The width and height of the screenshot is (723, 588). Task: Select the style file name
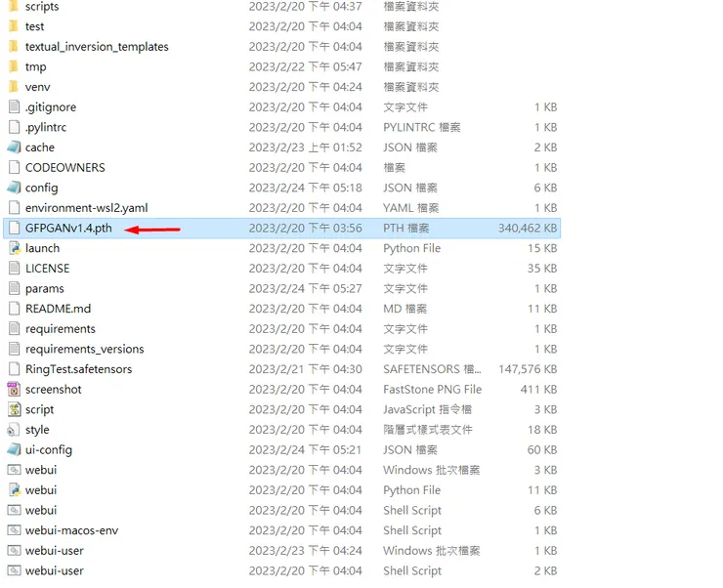(x=37, y=430)
